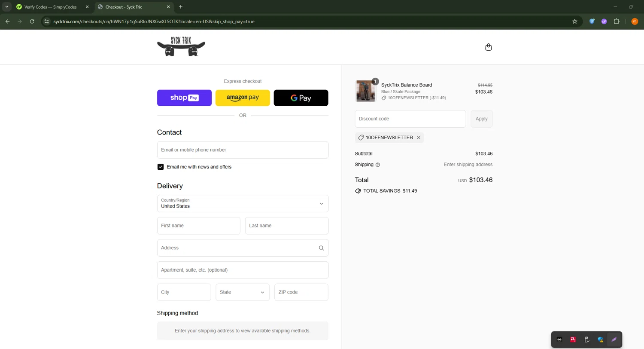644x349 pixels.
Task: Click the browser address bar URL
Action: 154,21
